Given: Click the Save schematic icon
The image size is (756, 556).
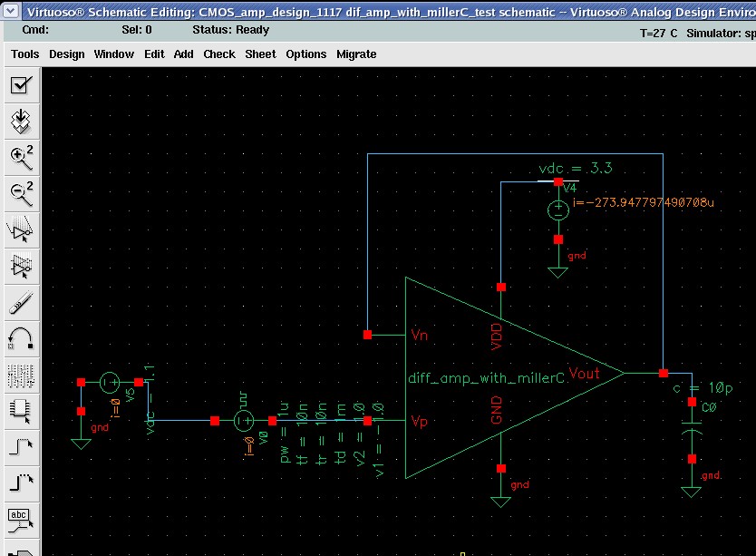Looking at the screenshot, I should point(21,121).
